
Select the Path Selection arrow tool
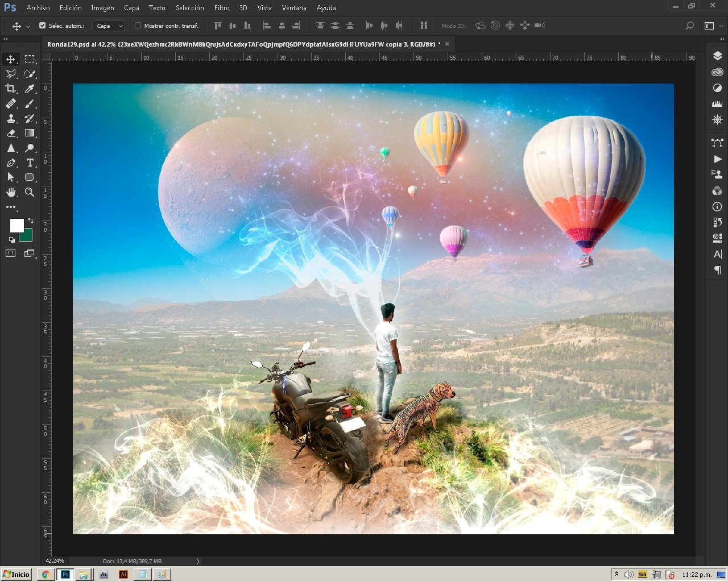point(11,177)
